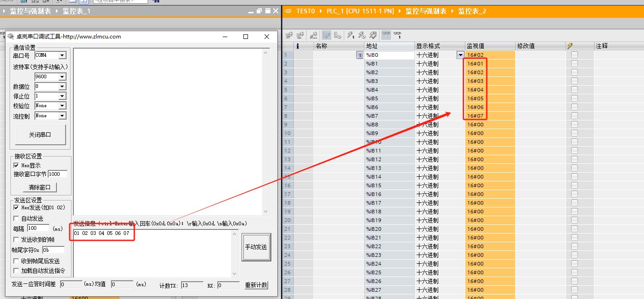Click the modify once and now lightning icon
Screen dimensions: 644x299
click(x=351, y=35)
